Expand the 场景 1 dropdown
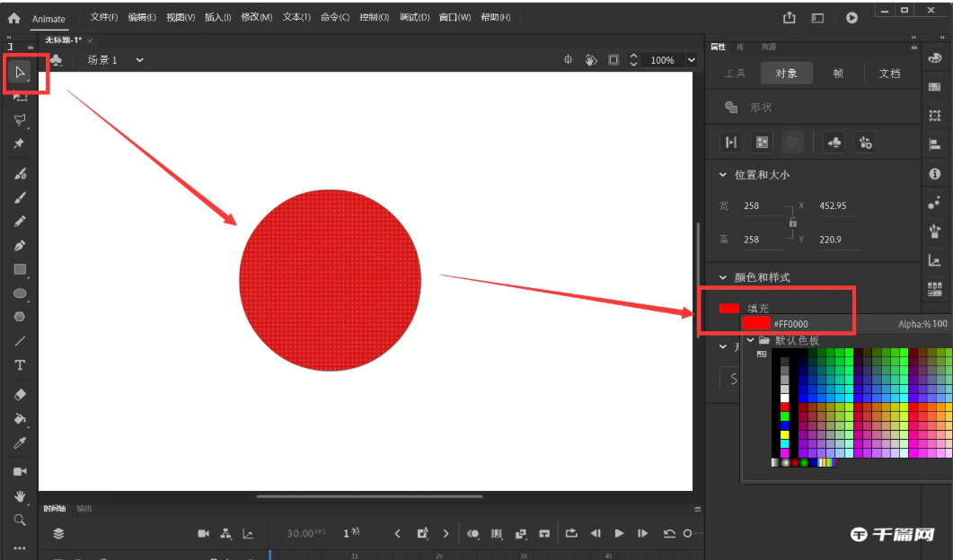953x560 pixels. [x=138, y=60]
